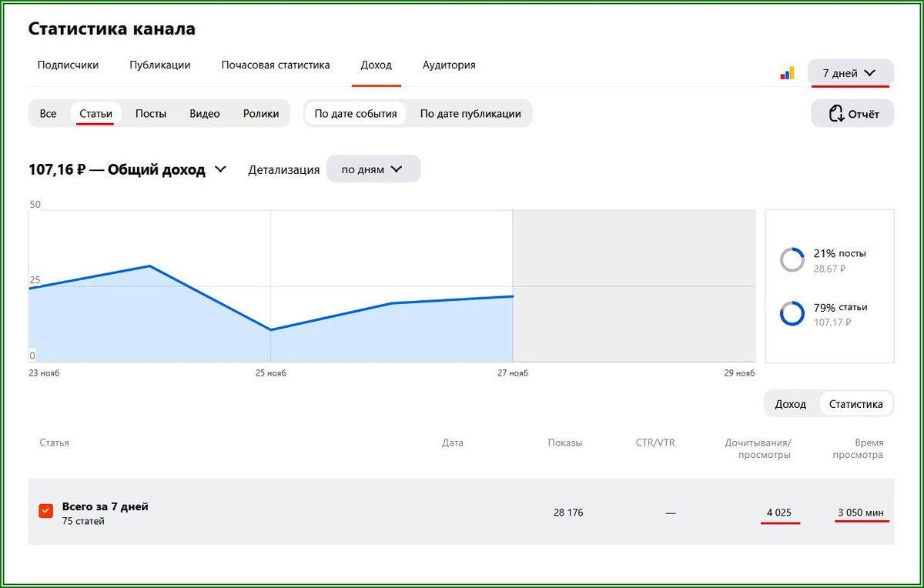Image resolution: width=924 pixels, height=588 pixels.
Task: Open the 7 дней period dropdown
Action: tap(850, 73)
